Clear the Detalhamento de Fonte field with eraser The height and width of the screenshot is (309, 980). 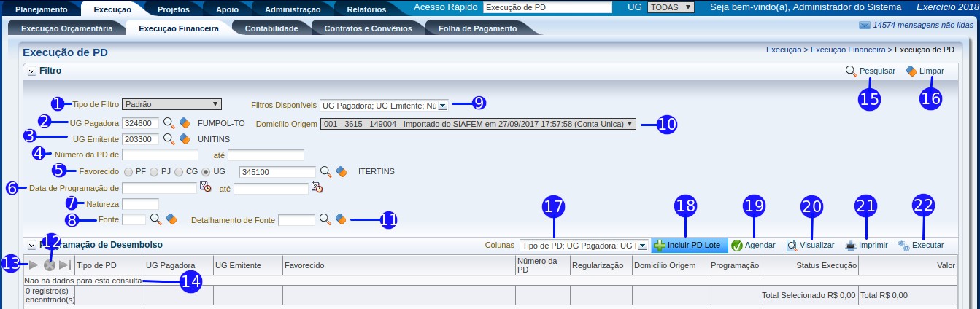(341, 219)
